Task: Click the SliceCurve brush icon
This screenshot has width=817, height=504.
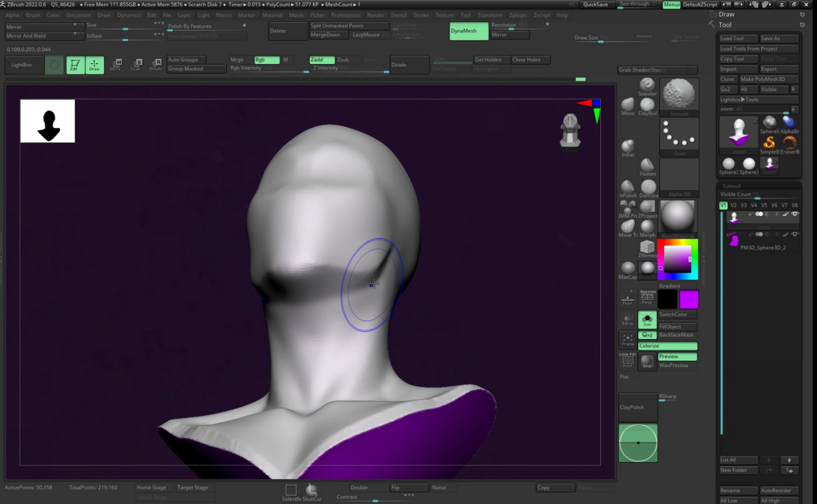Action: tap(312, 491)
